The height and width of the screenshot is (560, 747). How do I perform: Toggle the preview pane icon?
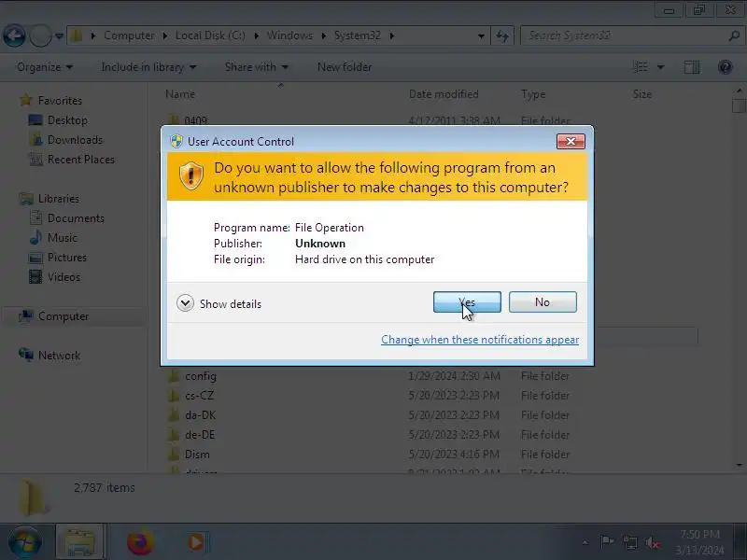692,67
